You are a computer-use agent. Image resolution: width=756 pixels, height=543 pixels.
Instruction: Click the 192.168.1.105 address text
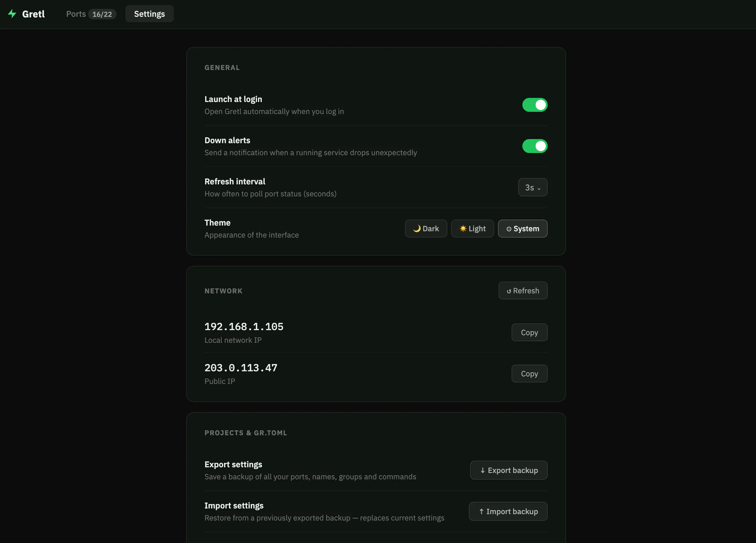(244, 327)
